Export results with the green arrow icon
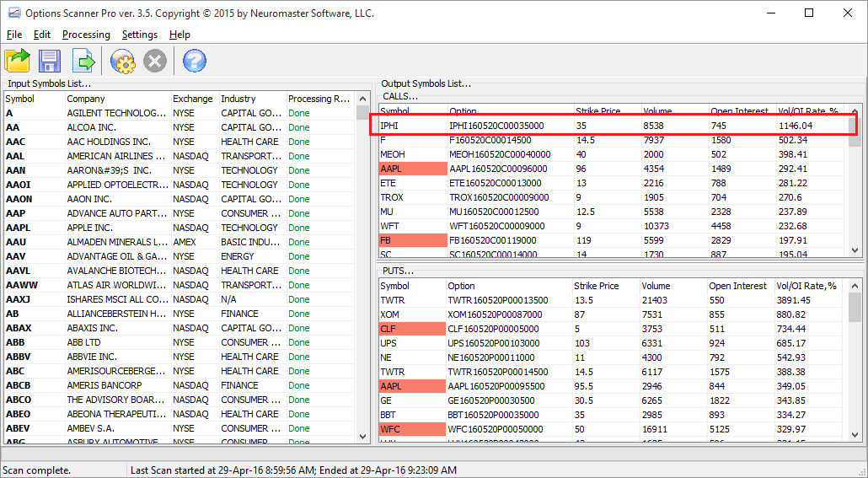The image size is (868, 478). 83,61
